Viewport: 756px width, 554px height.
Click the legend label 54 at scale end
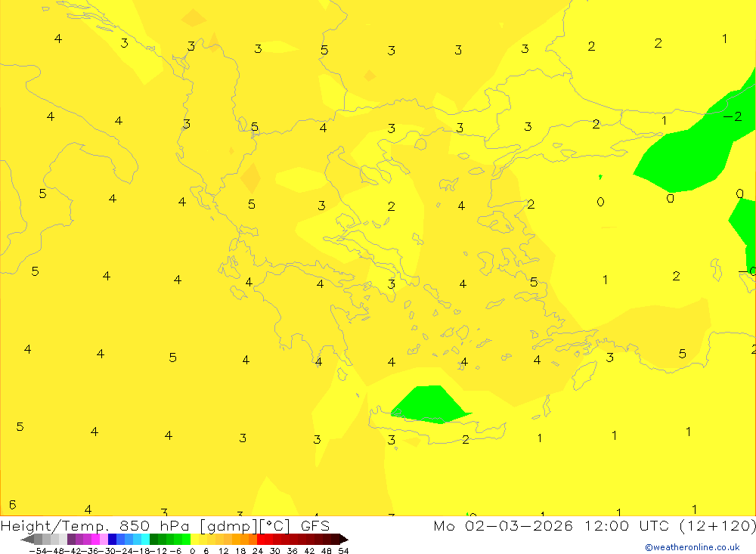343,551
